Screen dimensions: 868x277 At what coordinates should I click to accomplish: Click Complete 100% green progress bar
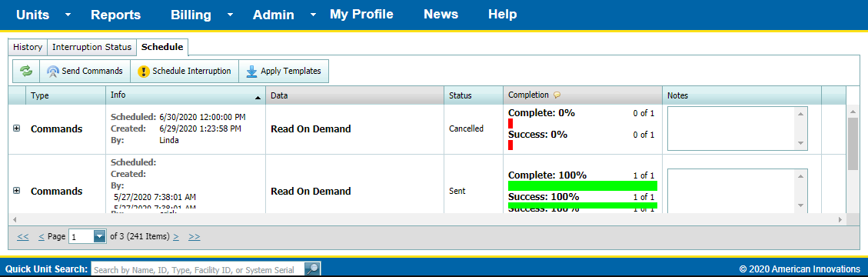(x=582, y=185)
